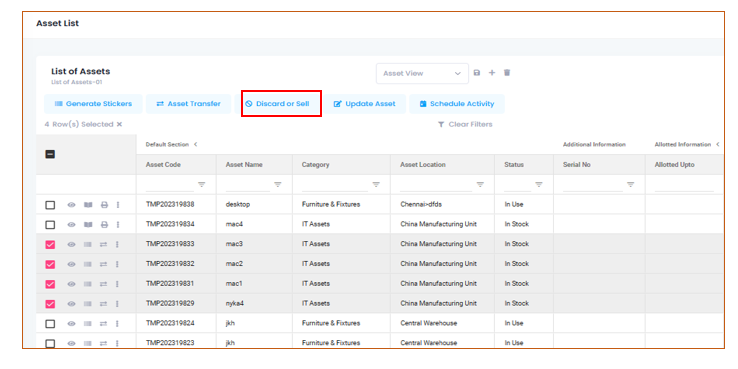Check the box for mac4 asset row
This screenshot has height=369, width=738.
[50, 225]
